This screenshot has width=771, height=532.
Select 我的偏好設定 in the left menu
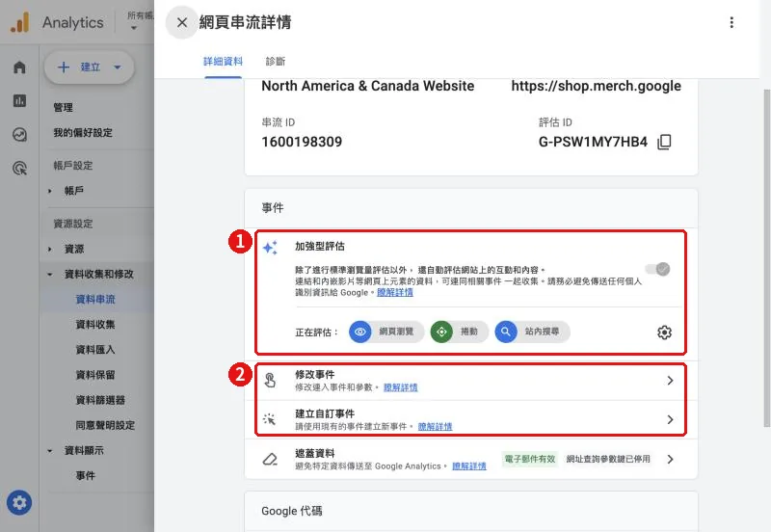click(x=83, y=133)
